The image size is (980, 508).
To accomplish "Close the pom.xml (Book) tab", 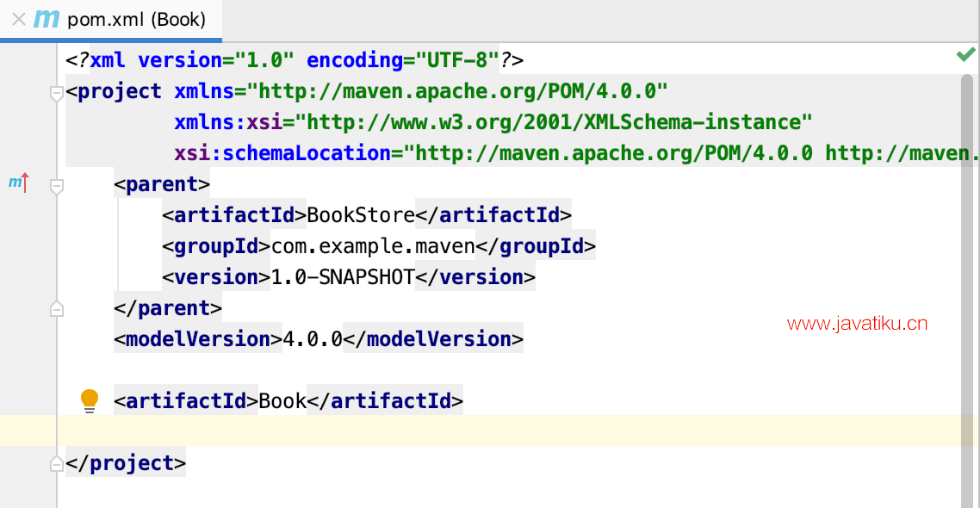I will (x=19, y=19).
